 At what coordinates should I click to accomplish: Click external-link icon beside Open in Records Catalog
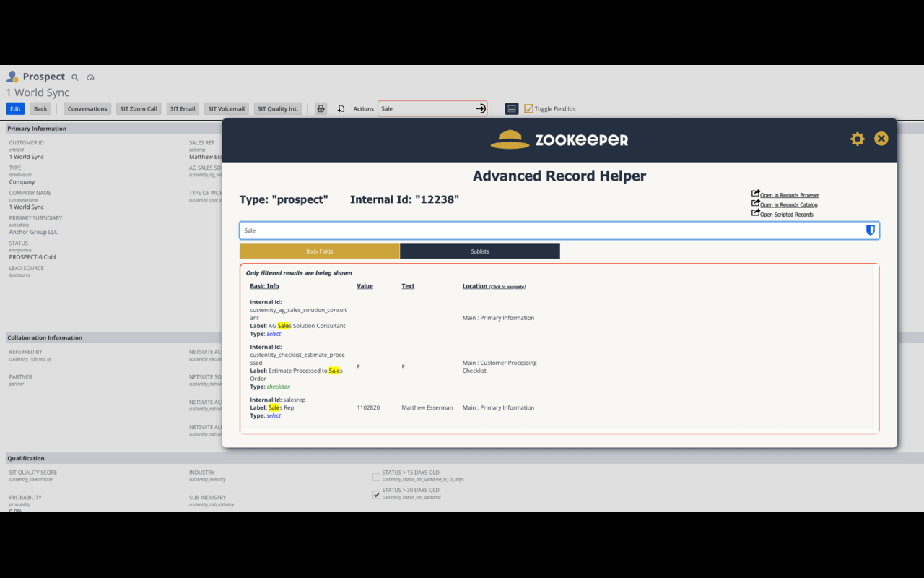(x=755, y=203)
